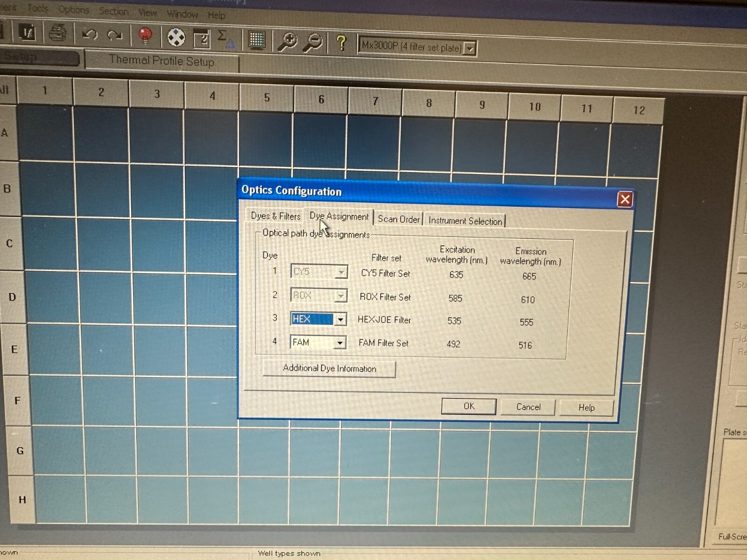This screenshot has width=747, height=560.
Task: Select the Dye Assignment tab
Action: (339, 217)
